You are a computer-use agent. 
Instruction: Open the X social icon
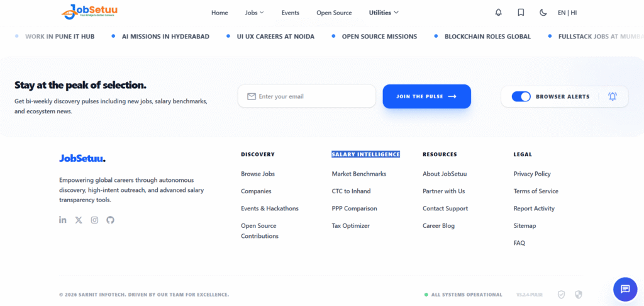click(79, 220)
